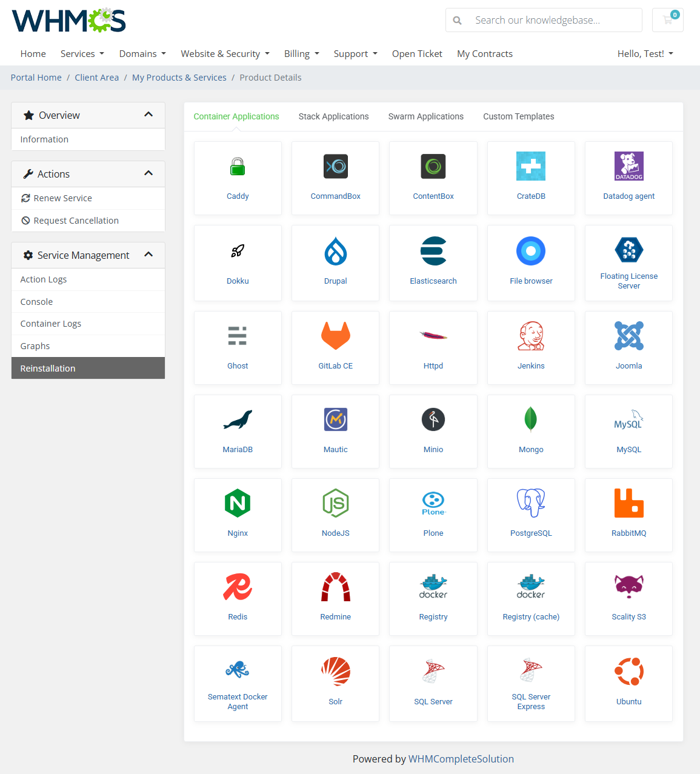700x774 pixels.
Task: Open the Custom Templates tab
Action: click(x=518, y=116)
